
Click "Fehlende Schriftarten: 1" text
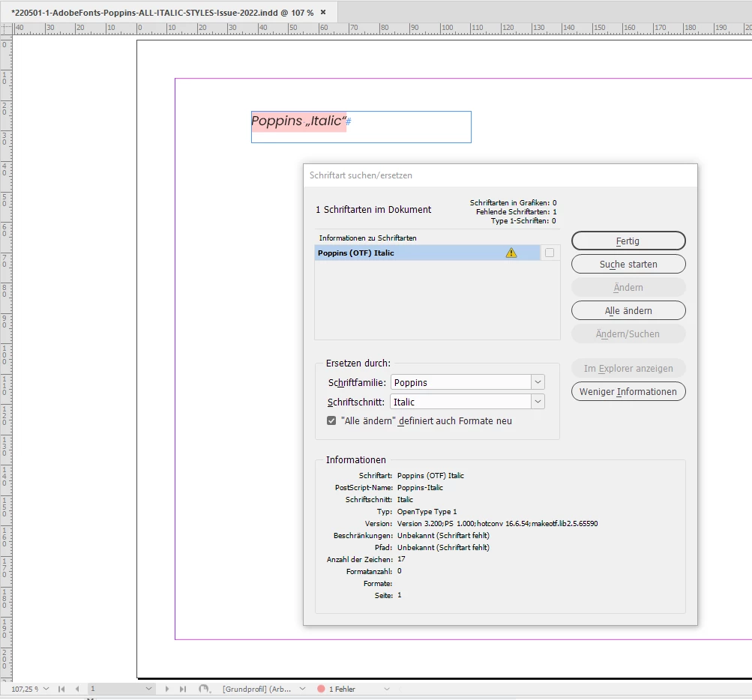(x=516, y=211)
